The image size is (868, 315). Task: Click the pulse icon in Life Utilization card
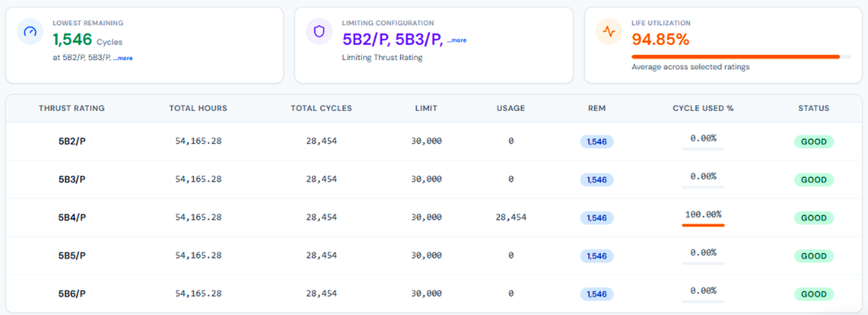point(609,31)
